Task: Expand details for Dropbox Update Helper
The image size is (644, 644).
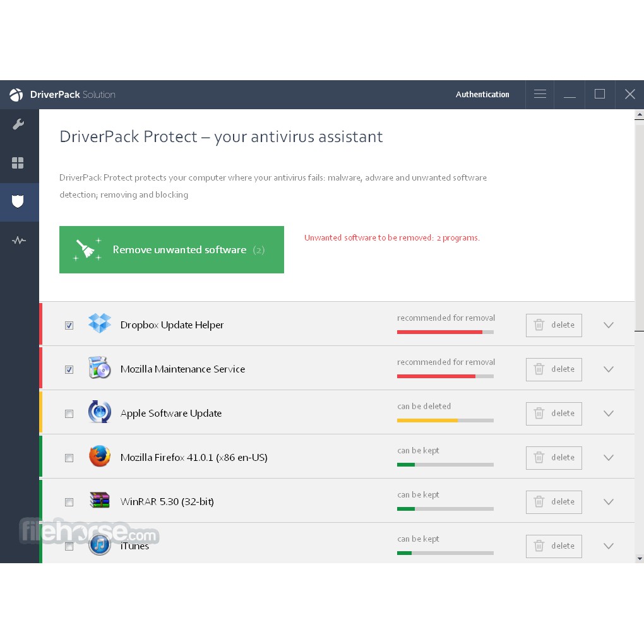Action: [609, 325]
